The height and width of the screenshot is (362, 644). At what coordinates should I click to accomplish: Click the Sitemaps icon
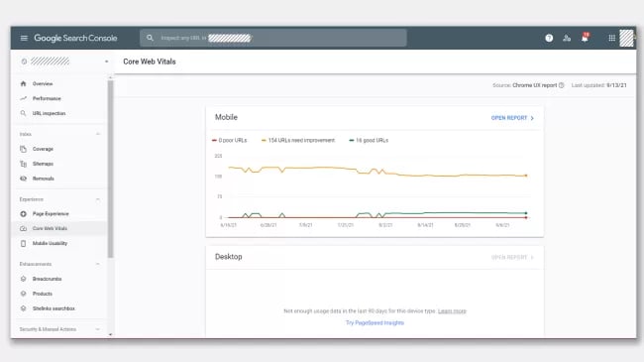click(x=24, y=164)
